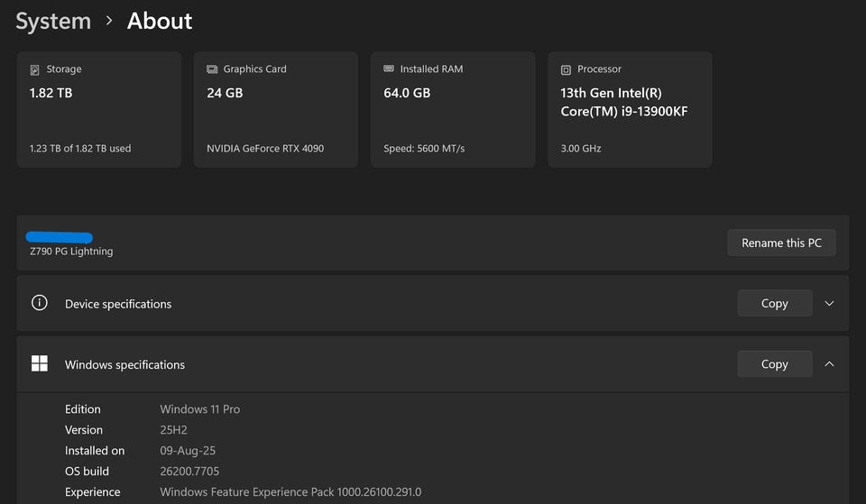Viewport: 866px width, 504px height.
Task: Select the NVIDIA GeForce RTX 4090 text
Action: 265,149
